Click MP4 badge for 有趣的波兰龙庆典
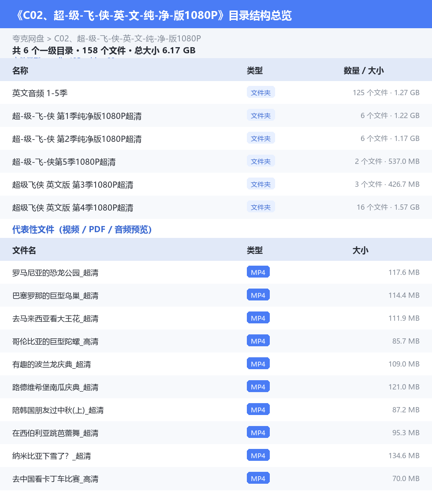 (x=258, y=363)
